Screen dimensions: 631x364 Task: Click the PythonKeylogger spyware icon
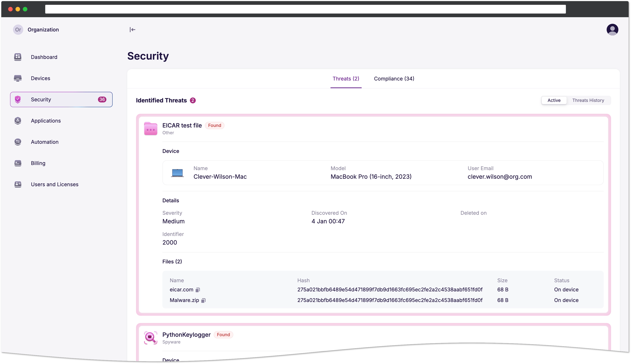pos(151,338)
